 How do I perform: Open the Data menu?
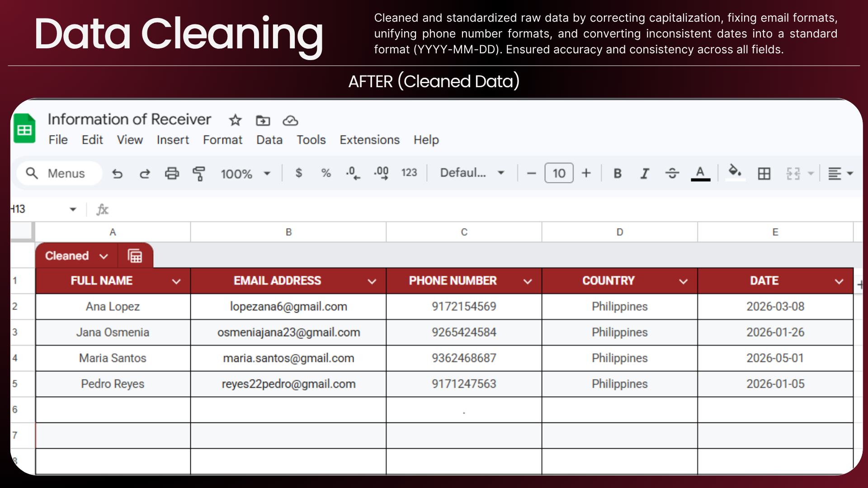point(269,140)
